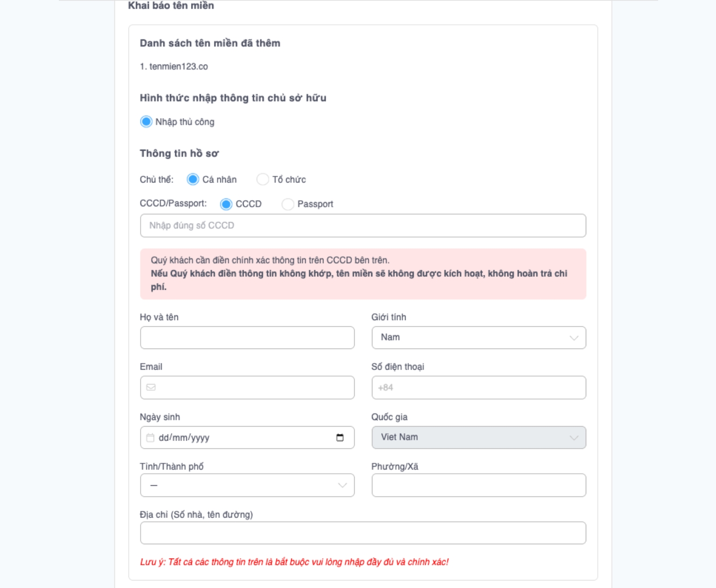Click small calendar icon left of dd/mm/yyyy
Viewport: 716px width, 588px height.
[150, 438]
